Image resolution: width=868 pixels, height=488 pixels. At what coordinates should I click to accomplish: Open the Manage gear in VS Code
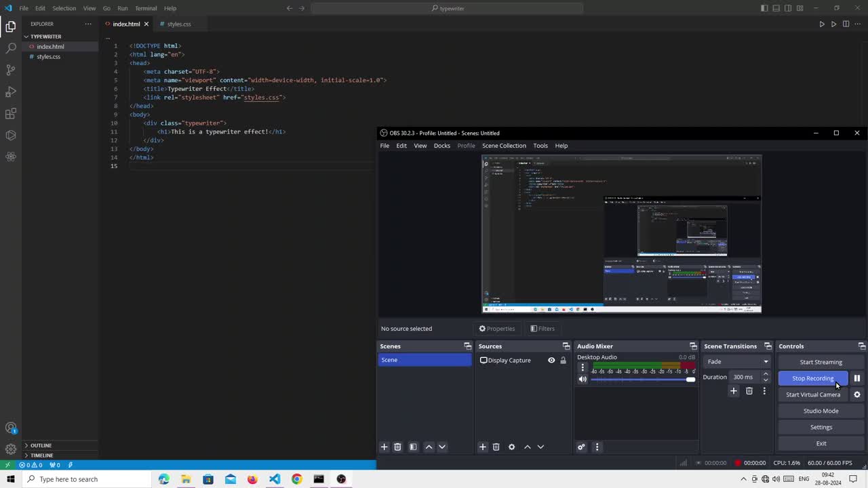pyautogui.click(x=11, y=449)
